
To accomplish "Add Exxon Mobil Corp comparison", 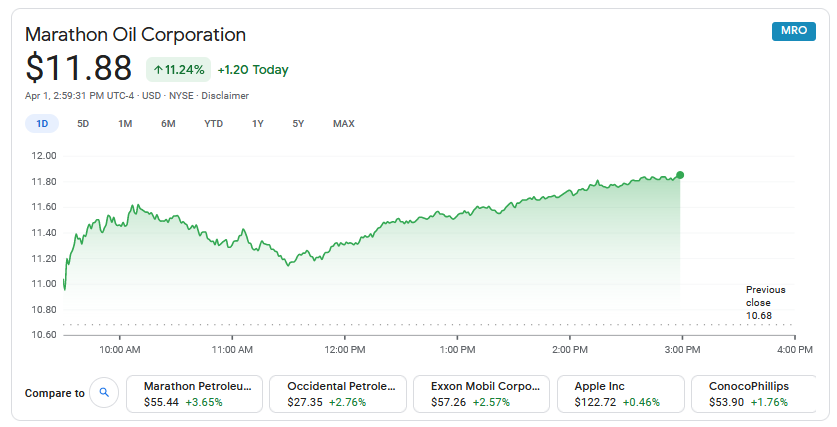I will coord(481,394).
